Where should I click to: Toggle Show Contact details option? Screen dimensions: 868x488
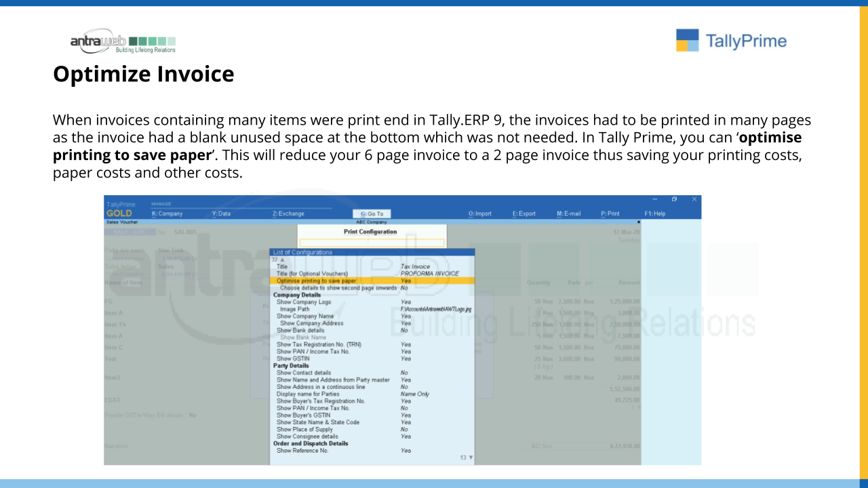click(372, 373)
